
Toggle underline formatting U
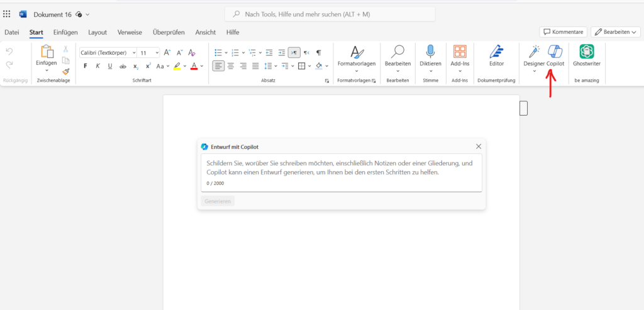pyautogui.click(x=110, y=65)
